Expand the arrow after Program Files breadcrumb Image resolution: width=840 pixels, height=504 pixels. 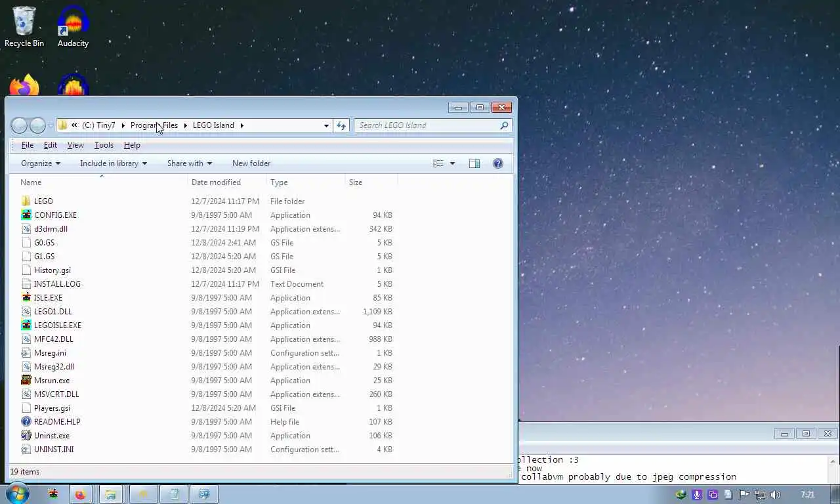(185, 125)
